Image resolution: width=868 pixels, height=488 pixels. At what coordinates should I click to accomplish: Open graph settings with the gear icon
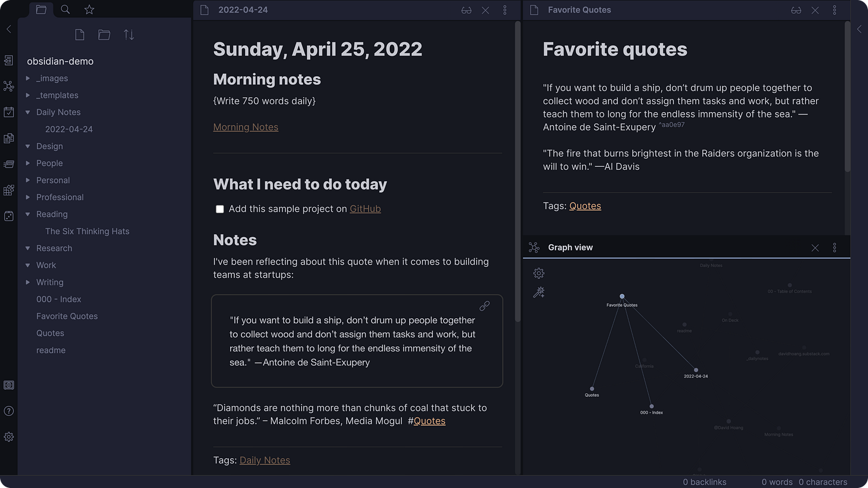pyautogui.click(x=538, y=273)
